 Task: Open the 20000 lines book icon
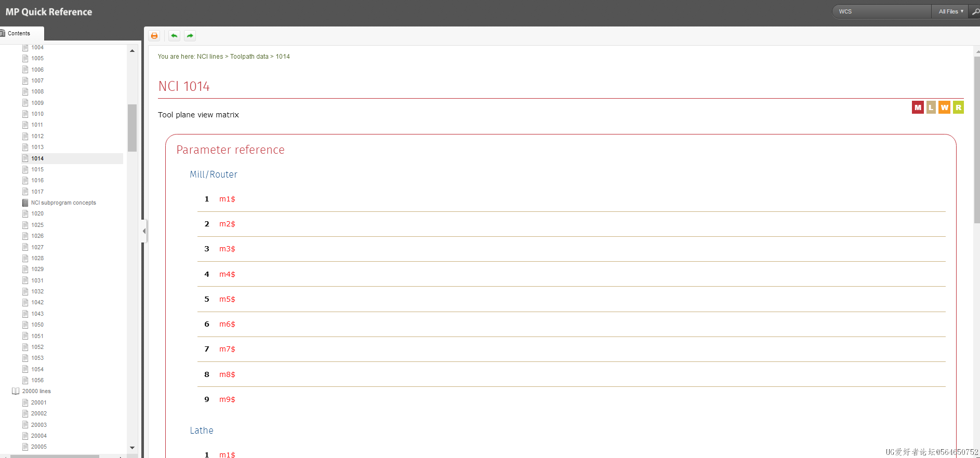(16, 391)
